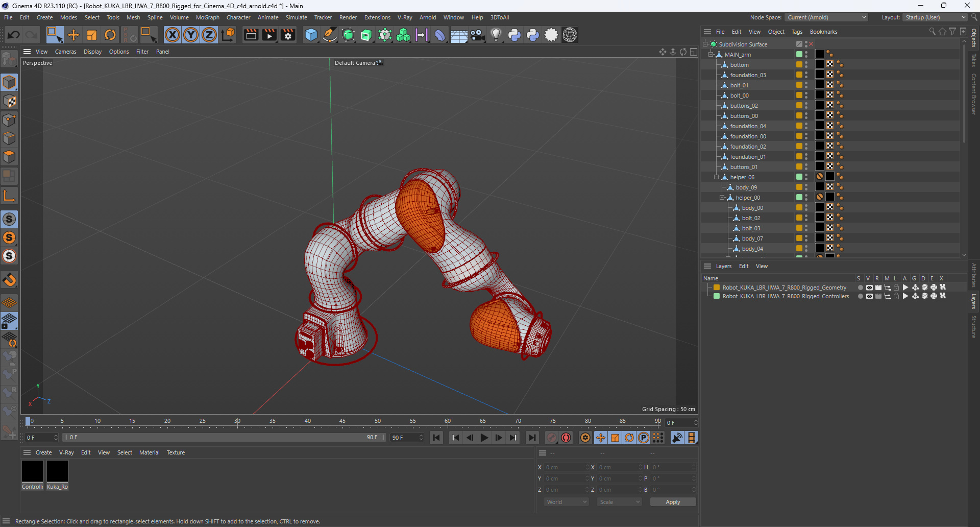Toggle Y axis lock
The height and width of the screenshot is (527, 980).
point(191,35)
